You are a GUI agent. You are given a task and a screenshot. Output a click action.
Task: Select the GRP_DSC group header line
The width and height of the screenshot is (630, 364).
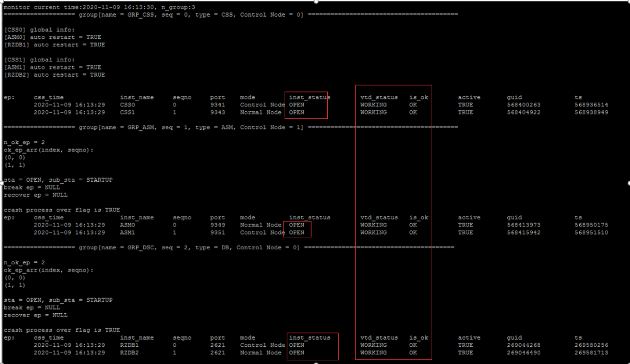(x=229, y=248)
